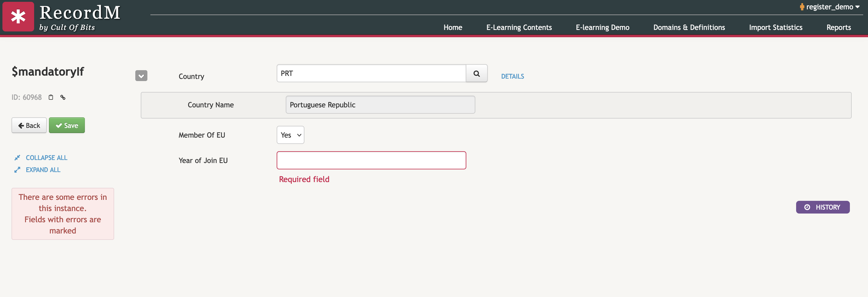Click the 'Required field' error message
This screenshot has height=297, width=868.
(x=304, y=179)
